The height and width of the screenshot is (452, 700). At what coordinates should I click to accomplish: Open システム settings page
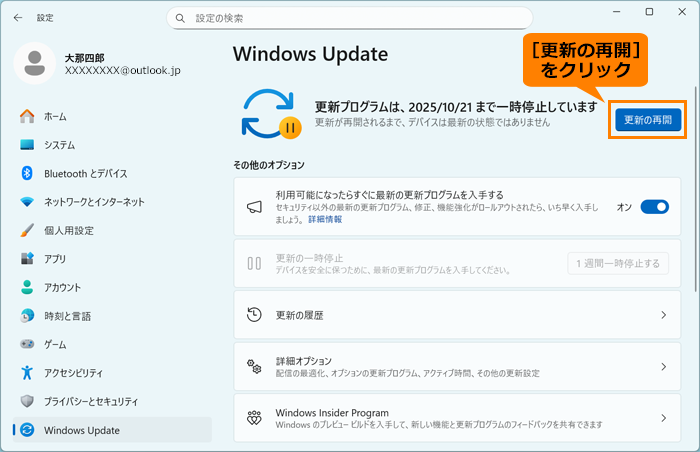coord(112,145)
